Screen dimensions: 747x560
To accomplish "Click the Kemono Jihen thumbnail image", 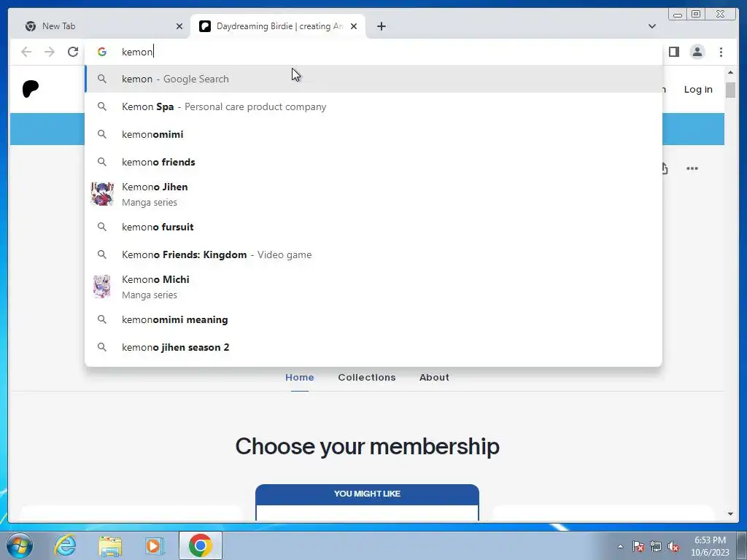I will 102,194.
